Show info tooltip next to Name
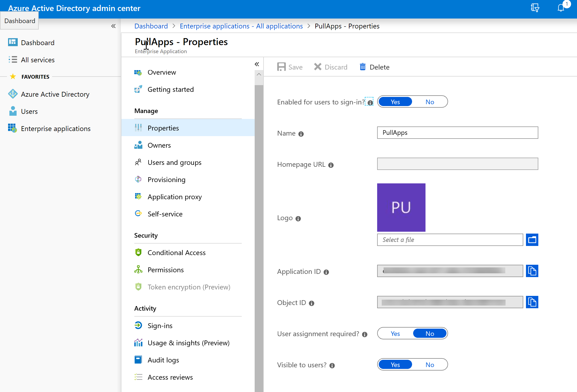 [x=301, y=134]
